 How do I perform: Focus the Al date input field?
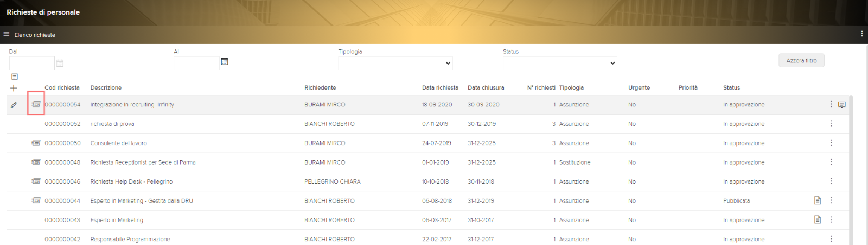point(196,63)
